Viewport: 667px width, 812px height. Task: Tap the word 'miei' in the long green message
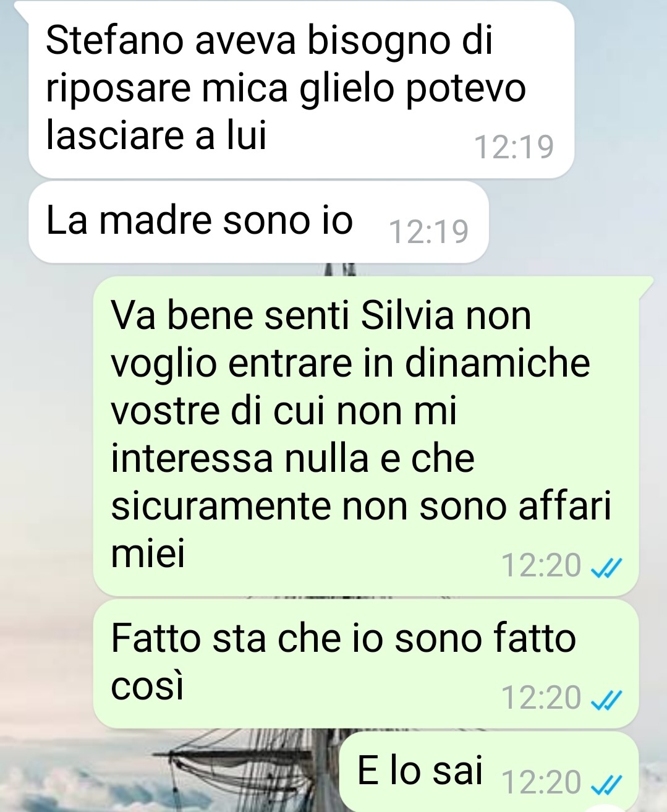pyautogui.click(x=148, y=554)
